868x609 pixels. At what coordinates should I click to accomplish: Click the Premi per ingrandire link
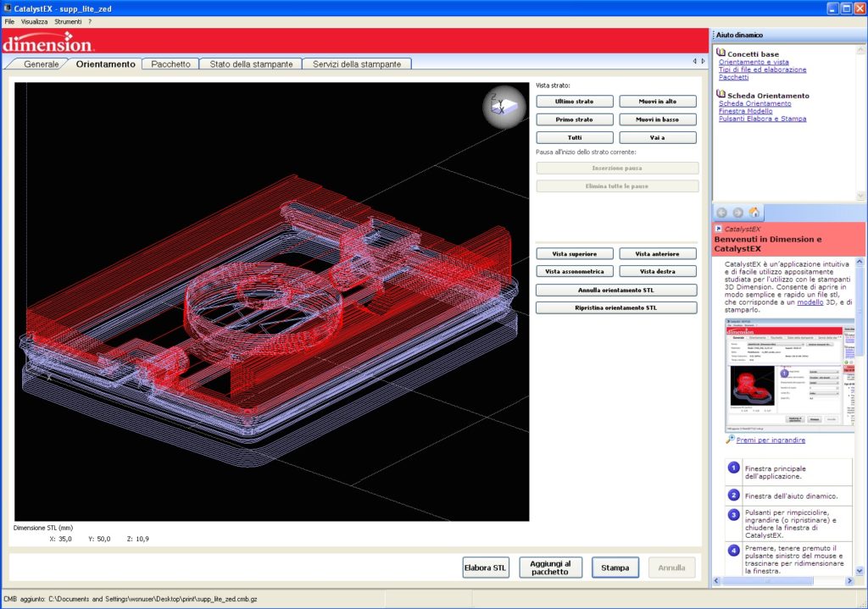click(x=771, y=440)
